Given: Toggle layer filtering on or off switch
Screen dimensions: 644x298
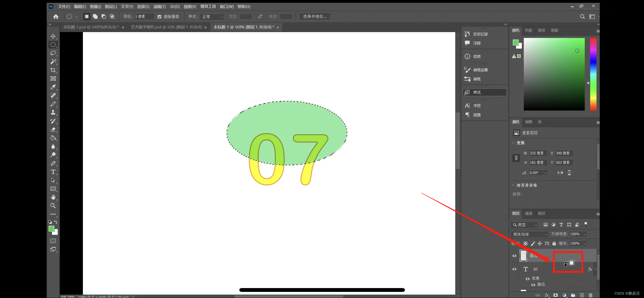Looking at the screenshot, I should point(586,224).
